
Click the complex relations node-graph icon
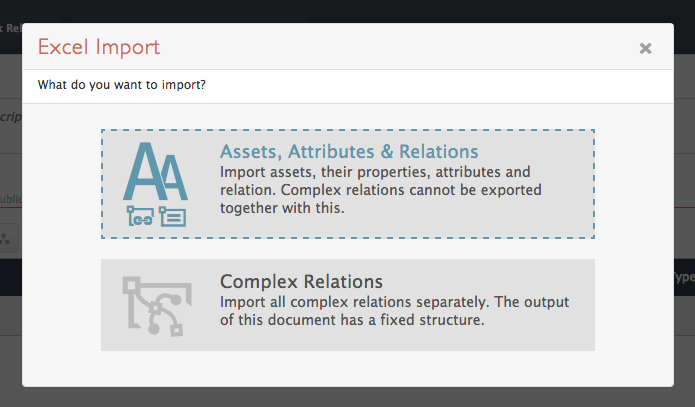click(157, 306)
